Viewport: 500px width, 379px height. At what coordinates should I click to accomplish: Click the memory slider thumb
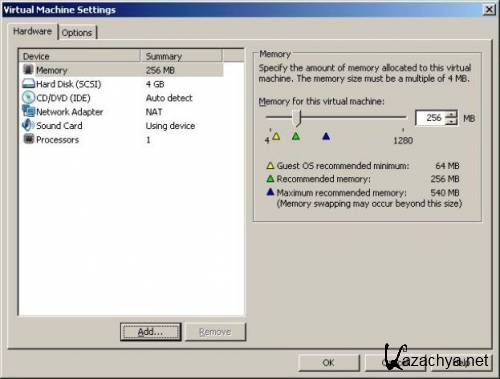click(297, 118)
